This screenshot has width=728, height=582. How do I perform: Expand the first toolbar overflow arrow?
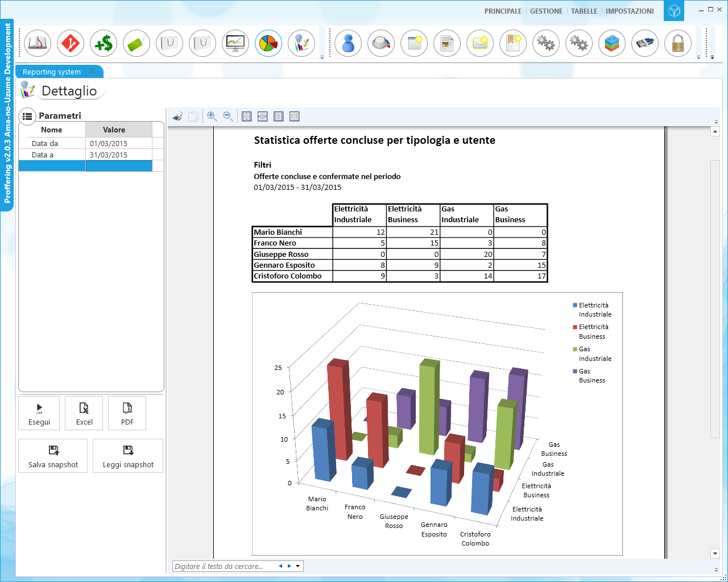[322, 57]
